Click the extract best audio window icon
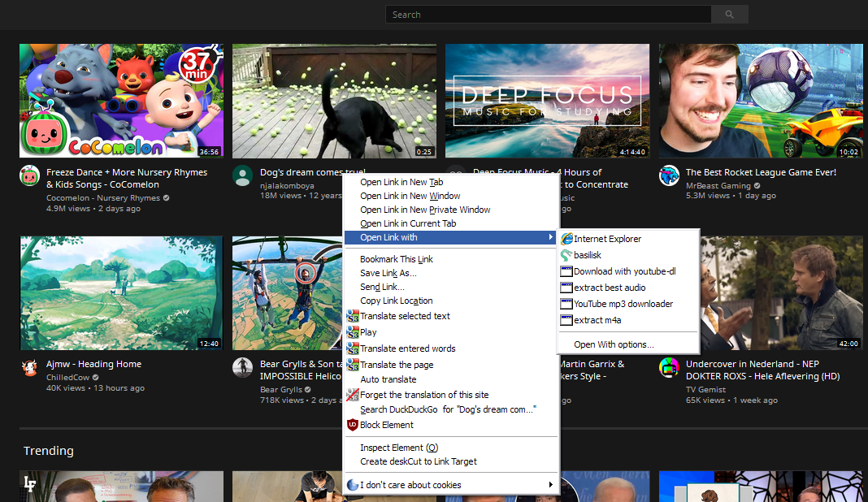The height and width of the screenshot is (502, 868). pyautogui.click(x=566, y=288)
